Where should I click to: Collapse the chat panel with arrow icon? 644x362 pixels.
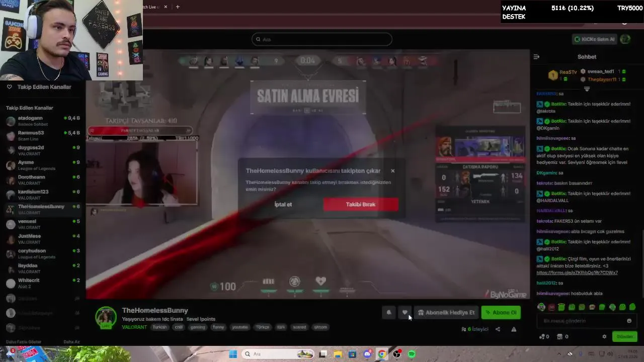536,57
